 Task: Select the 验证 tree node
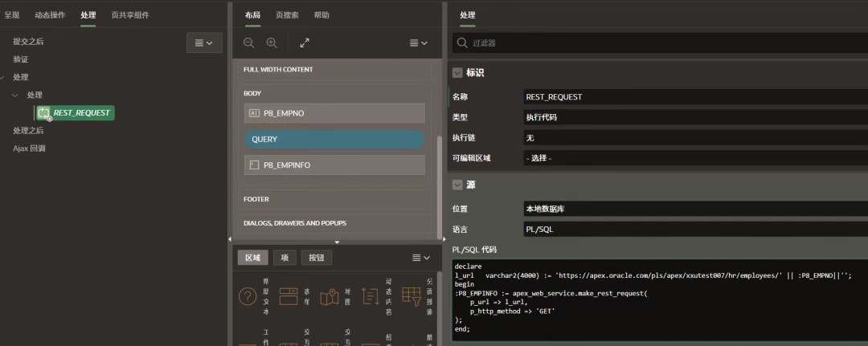[20, 59]
